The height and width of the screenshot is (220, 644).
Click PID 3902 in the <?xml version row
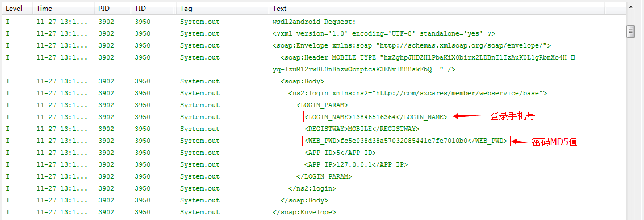coord(106,33)
